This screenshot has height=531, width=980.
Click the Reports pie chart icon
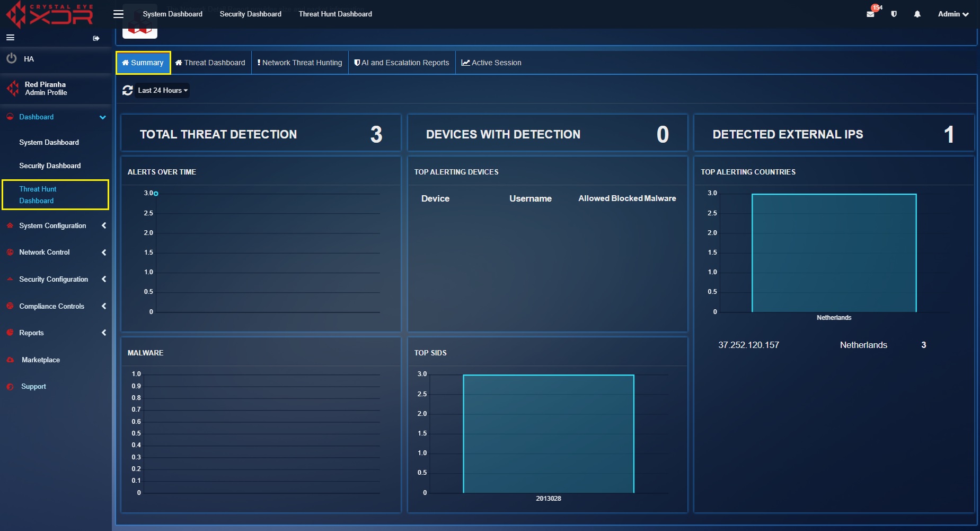coord(10,333)
